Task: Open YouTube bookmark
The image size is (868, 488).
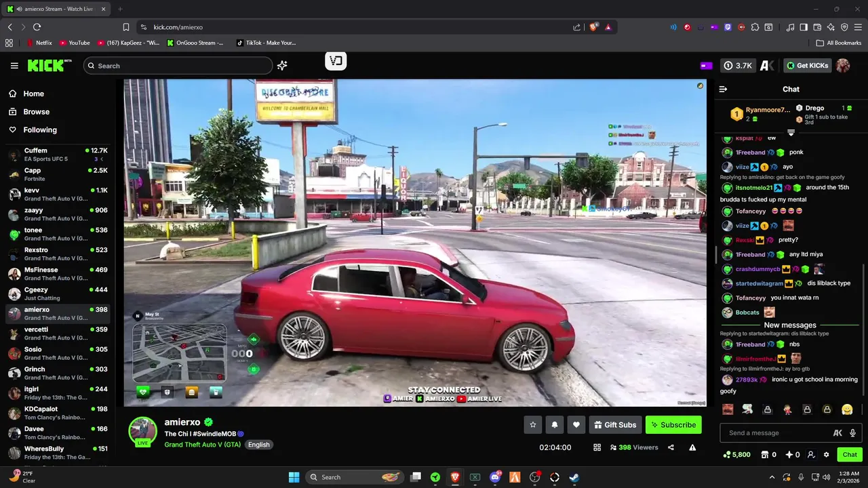Action: pos(75,43)
